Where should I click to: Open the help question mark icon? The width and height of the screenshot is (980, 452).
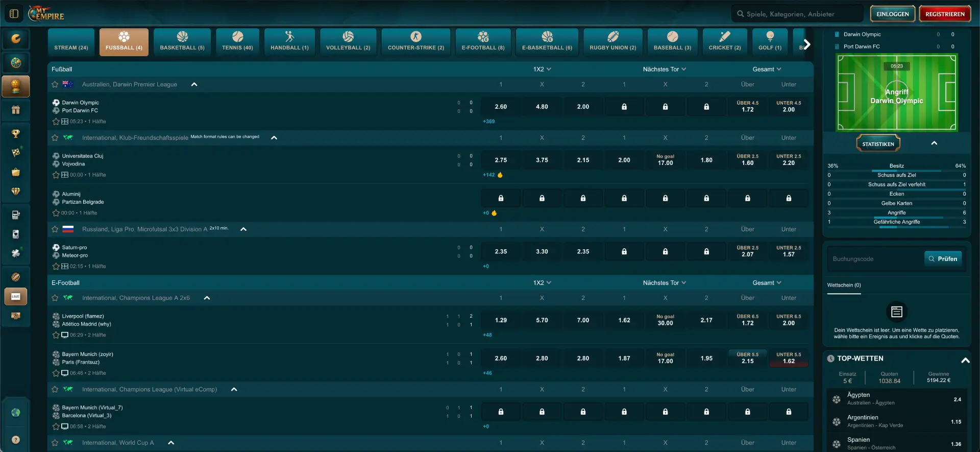pyautogui.click(x=16, y=440)
